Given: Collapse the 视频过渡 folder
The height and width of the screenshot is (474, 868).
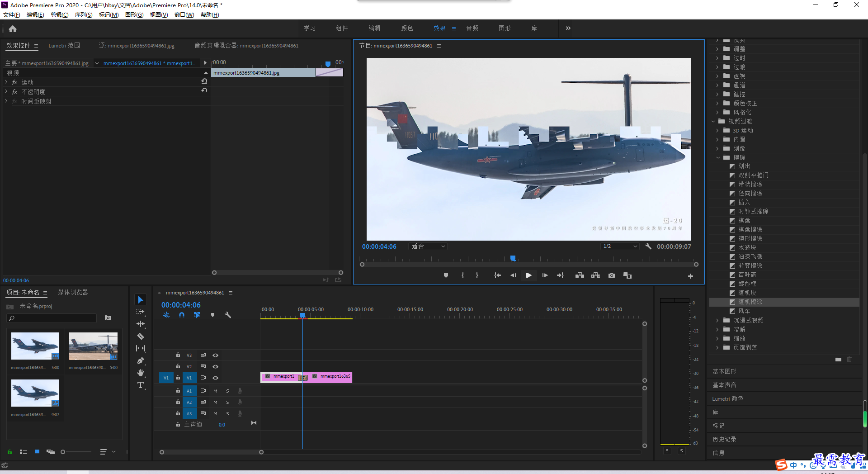Looking at the screenshot, I should 713,121.
